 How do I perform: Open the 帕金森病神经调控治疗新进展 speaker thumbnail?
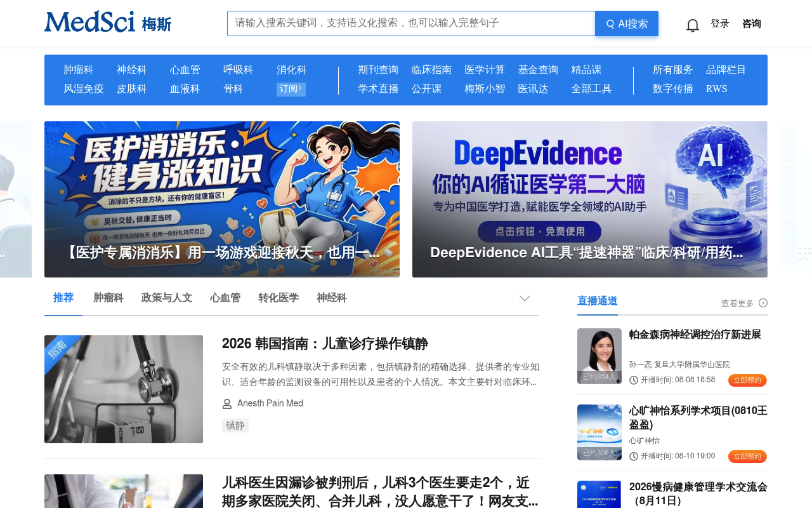coord(599,356)
